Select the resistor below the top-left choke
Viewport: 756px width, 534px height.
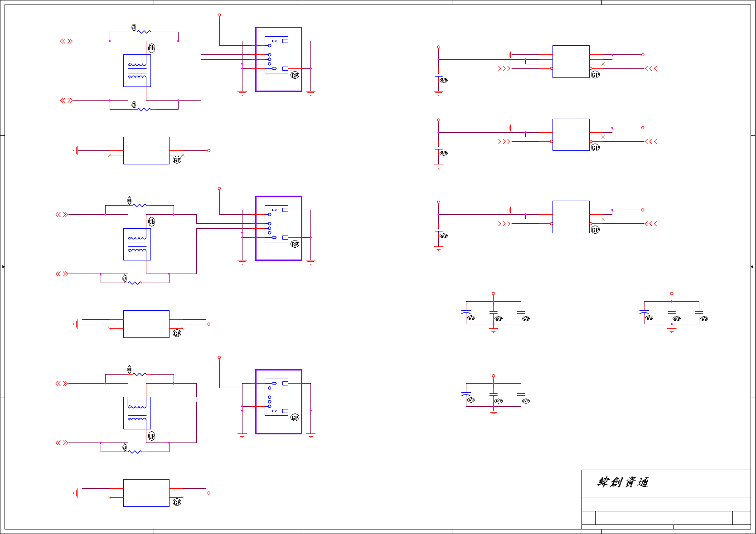[x=144, y=109]
